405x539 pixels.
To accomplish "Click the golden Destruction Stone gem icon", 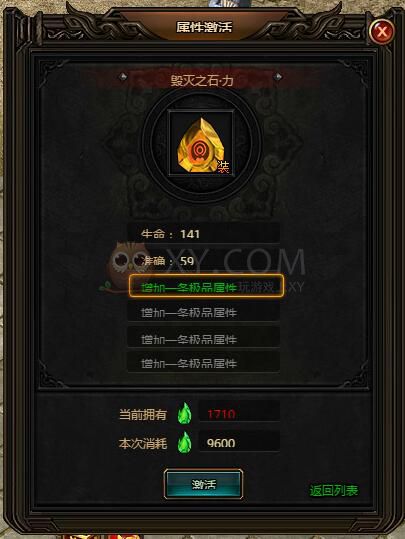I will [x=201, y=144].
